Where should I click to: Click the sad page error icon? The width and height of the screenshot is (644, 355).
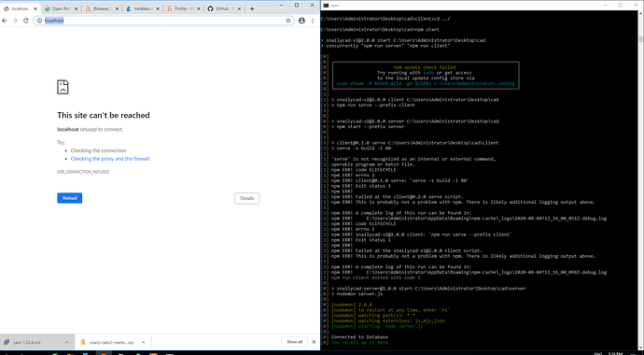tap(63, 87)
